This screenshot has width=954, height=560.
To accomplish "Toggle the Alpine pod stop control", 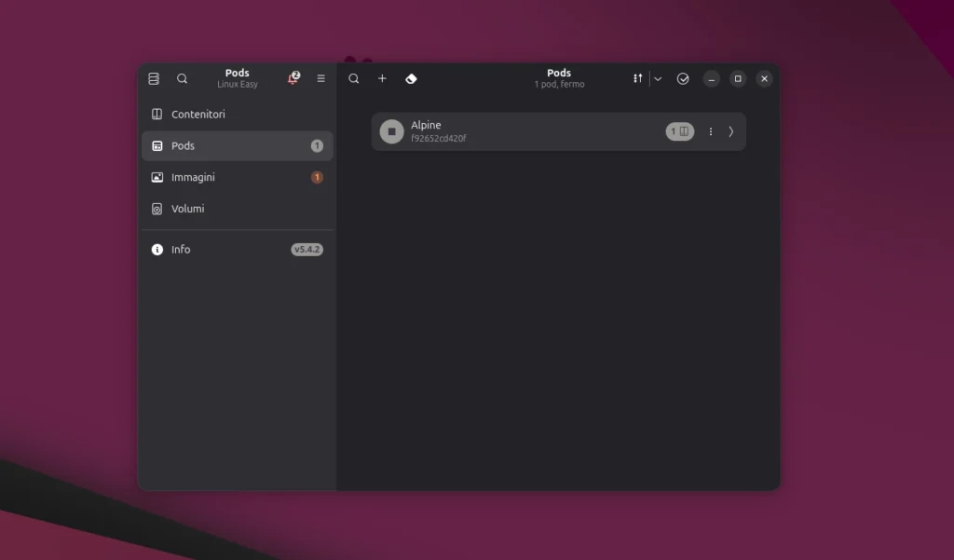I will tap(390, 130).
